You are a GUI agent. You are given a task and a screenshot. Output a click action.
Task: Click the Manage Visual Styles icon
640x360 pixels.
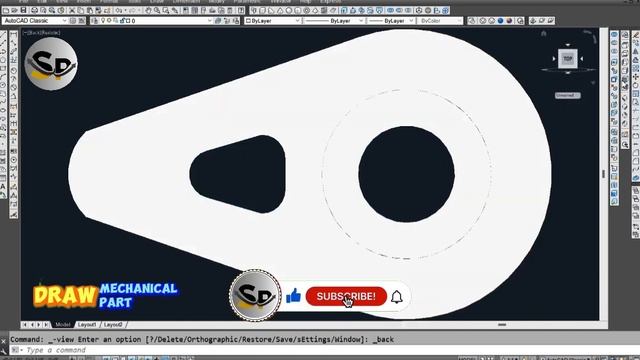520,20
